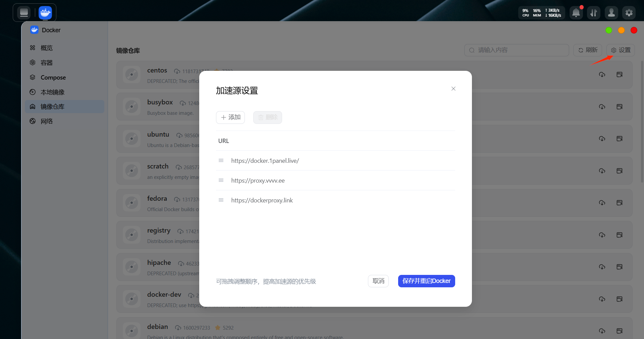
Task: Select the drag handle next to dockerproxy.link
Action: point(221,200)
